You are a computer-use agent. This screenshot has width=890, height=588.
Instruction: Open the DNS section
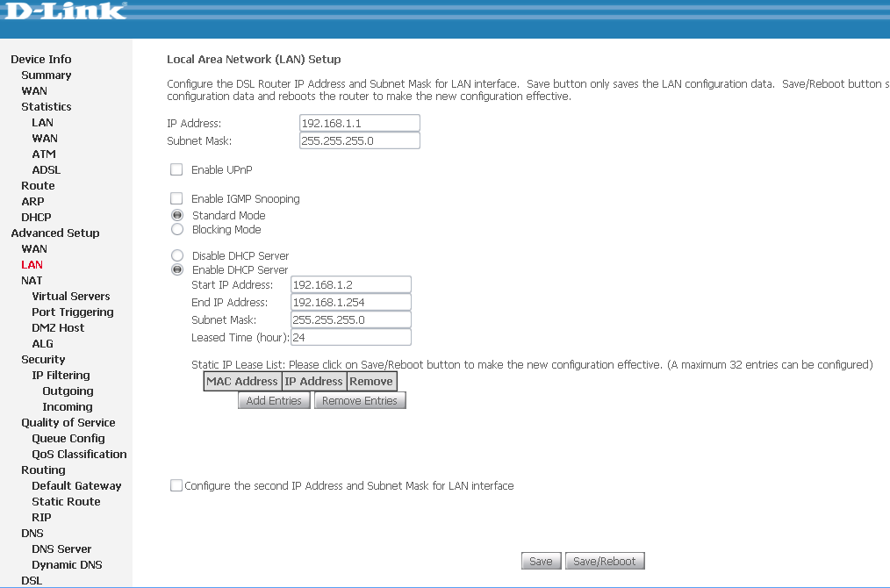[32, 534]
